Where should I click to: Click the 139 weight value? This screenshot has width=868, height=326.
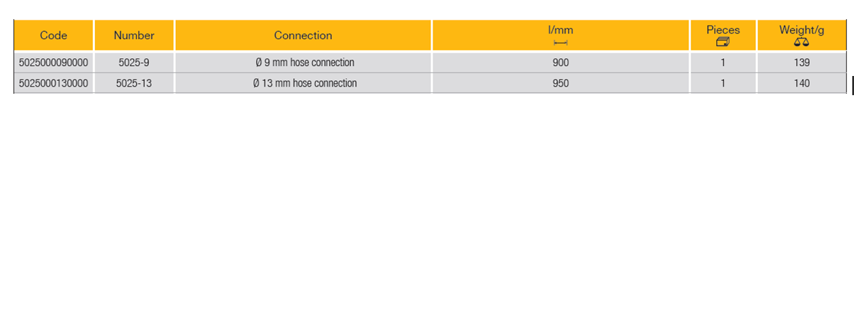[801, 63]
